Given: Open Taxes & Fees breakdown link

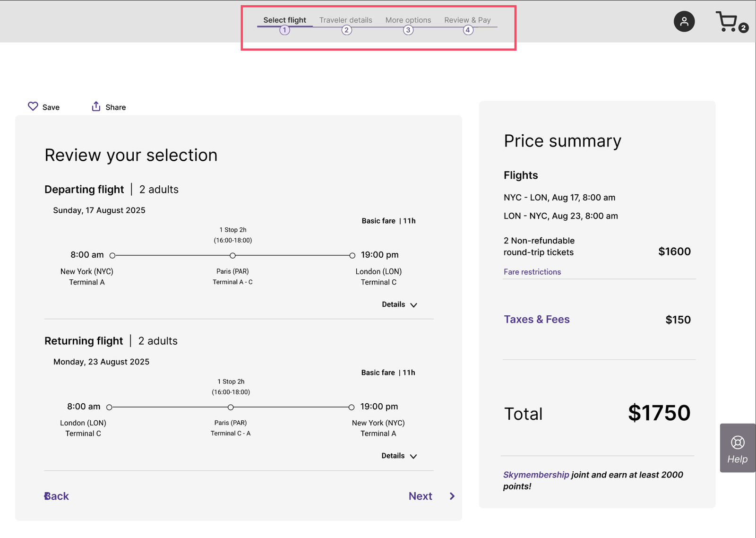Looking at the screenshot, I should coord(536,320).
